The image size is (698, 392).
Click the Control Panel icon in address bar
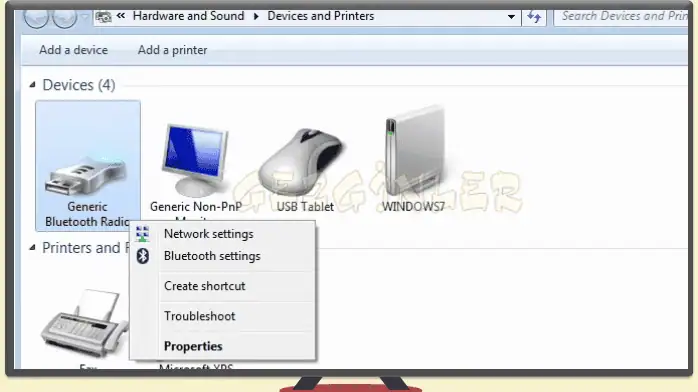pos(103,17)
